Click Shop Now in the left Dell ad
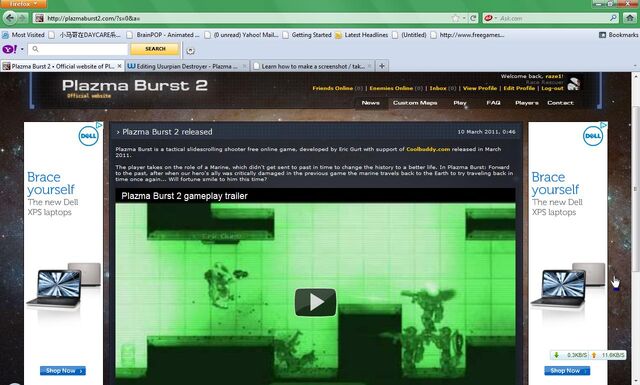640x385 pixels. pyautogui.click(x=62, y=371)
